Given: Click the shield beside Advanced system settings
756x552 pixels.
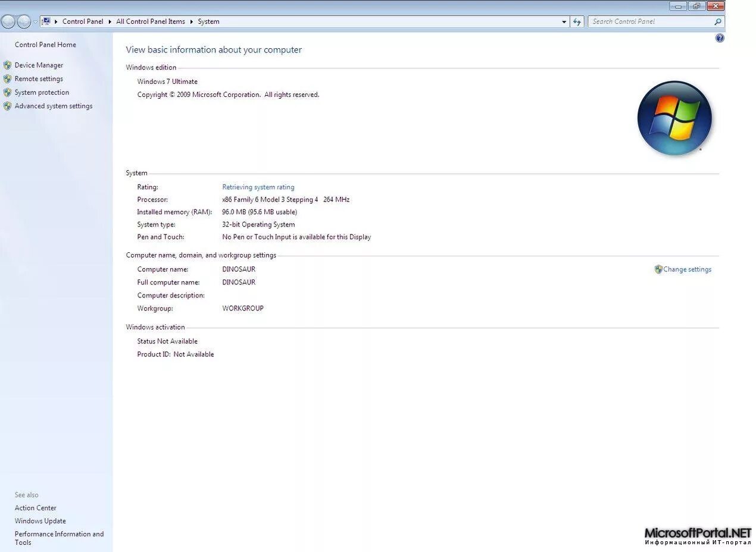Looking at the screenshot, I should click(8, 106).
